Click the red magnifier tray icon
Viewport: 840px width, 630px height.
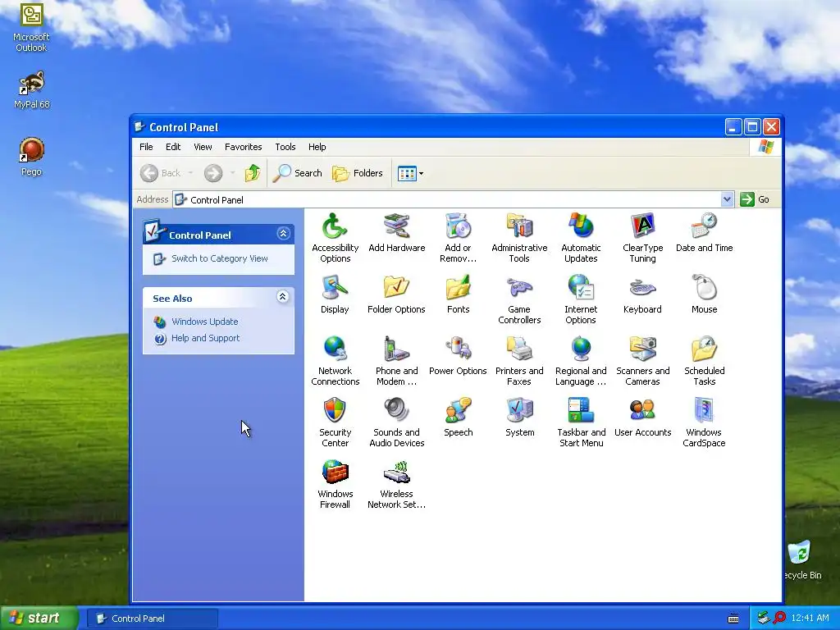779,619
